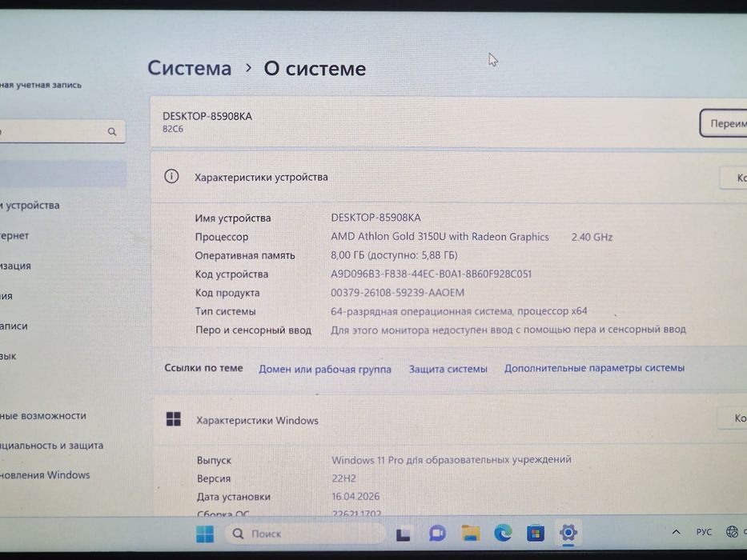Image resolution: width=747 pixels, height=560 pixels.
Task: Open Microsoft Store from the taskbar
Action: (536, 533)
